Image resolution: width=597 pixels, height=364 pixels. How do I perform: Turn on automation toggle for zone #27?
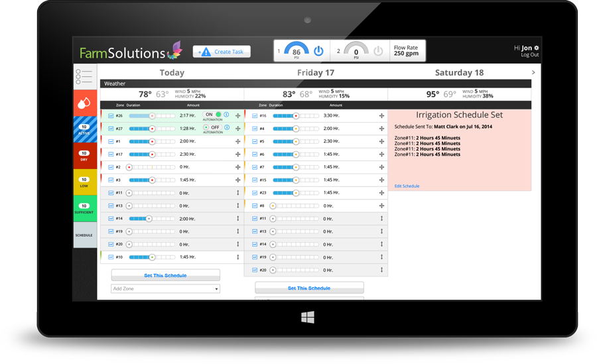click(212, 127)
